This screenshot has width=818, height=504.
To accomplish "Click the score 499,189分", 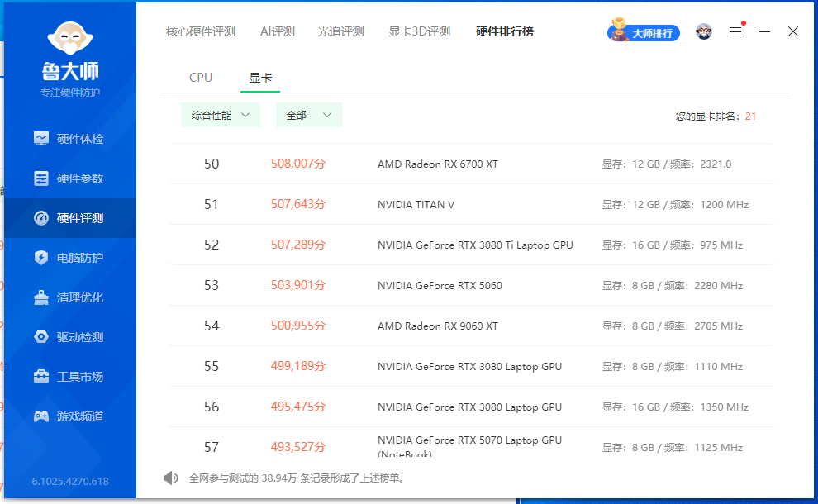I will tap(298, 366).
